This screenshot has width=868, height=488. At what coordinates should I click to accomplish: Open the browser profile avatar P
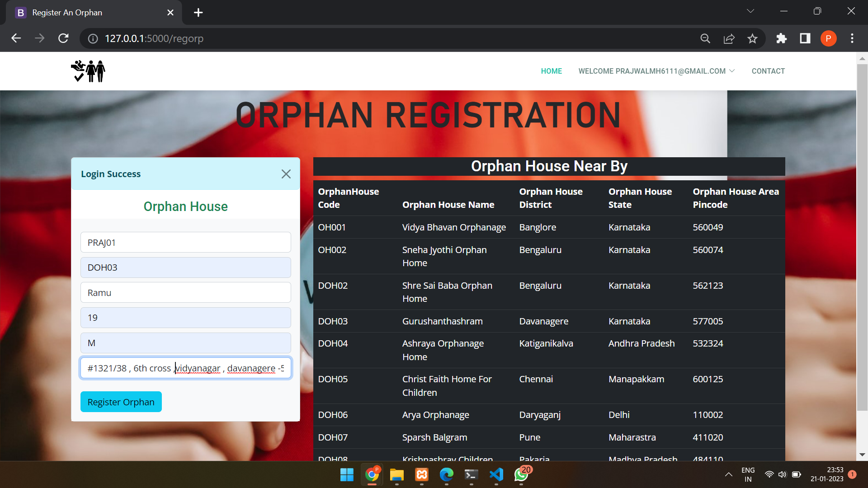click(x=829, y=38)
